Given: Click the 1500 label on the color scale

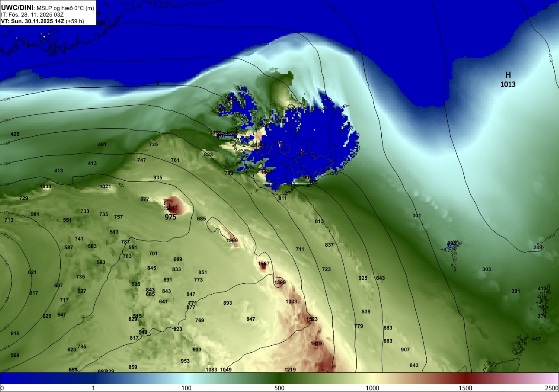Looking at the screenshot, I should 466,388.
